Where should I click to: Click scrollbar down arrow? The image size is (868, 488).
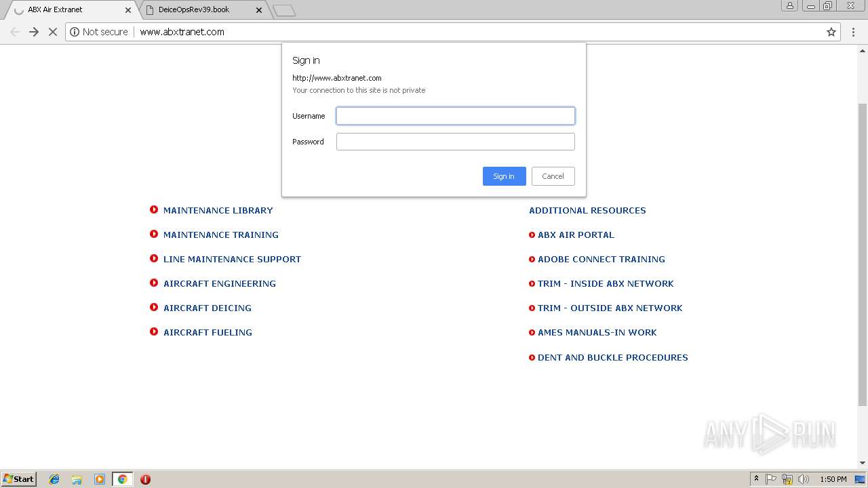tap(863, 463)
